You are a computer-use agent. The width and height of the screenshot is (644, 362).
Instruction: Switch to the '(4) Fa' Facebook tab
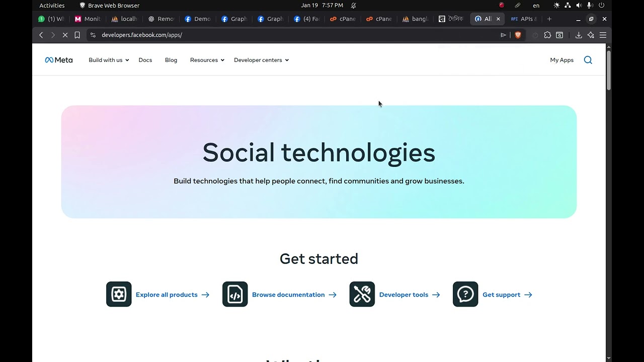pyautogui.click(x=307, y=19)
